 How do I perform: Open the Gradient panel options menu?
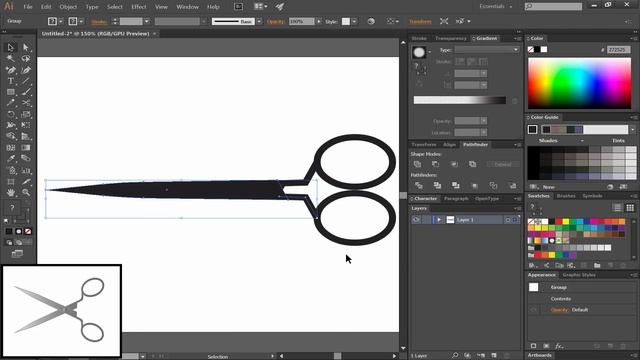(518, 38)
